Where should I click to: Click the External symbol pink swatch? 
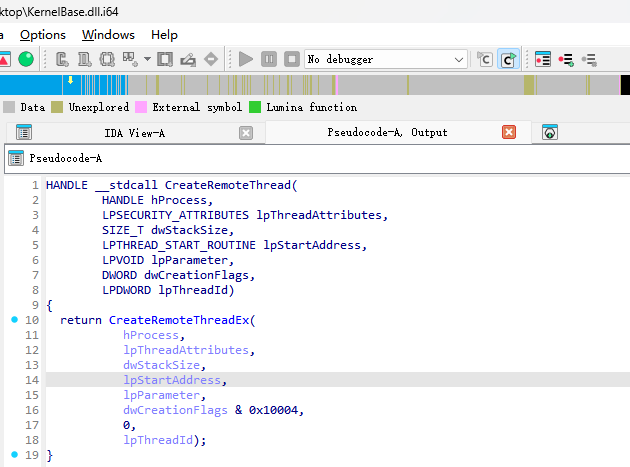(x=141, y=107)
